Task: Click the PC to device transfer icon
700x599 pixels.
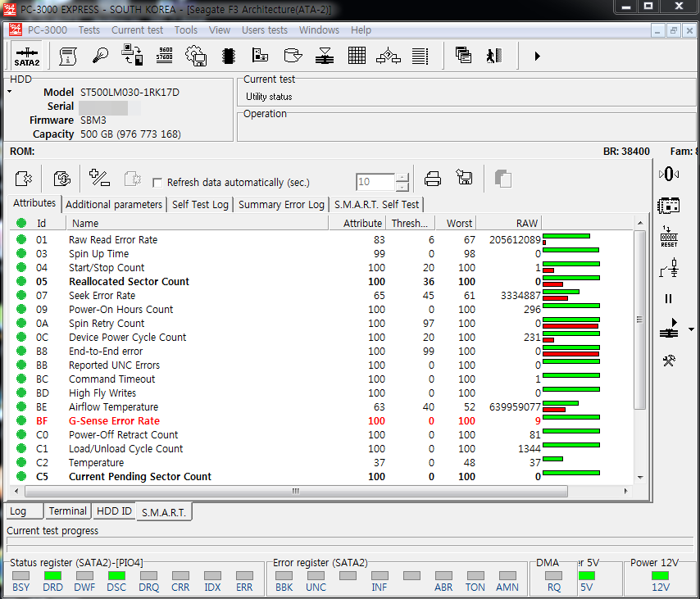Action: pos(133,56)
